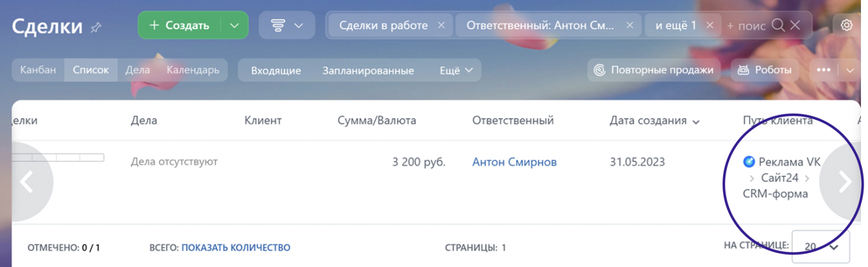Remove the Сделки в работе filter

point(442,25)
